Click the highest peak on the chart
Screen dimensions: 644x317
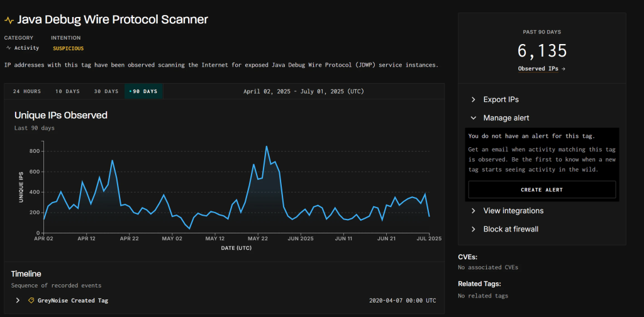tap(267, 147)
